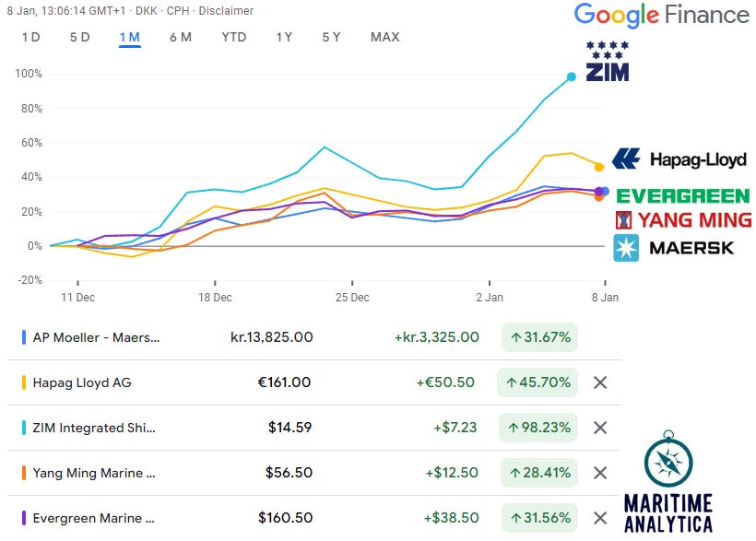Screen dimensions: 756x541
Task: Switch chart to the 1Y range
Action: 284,37
